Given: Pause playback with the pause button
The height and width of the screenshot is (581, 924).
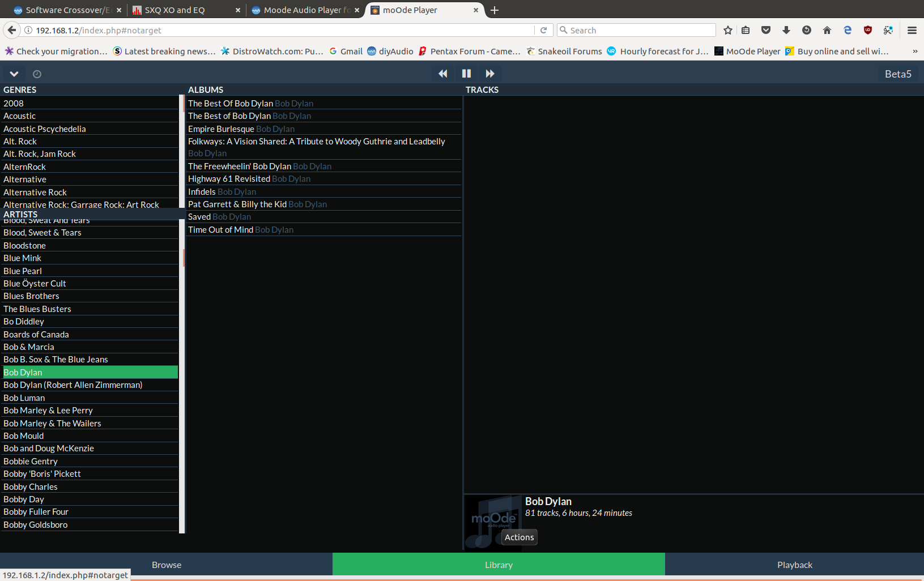Looking at the screenshot, I should point(466,74).
